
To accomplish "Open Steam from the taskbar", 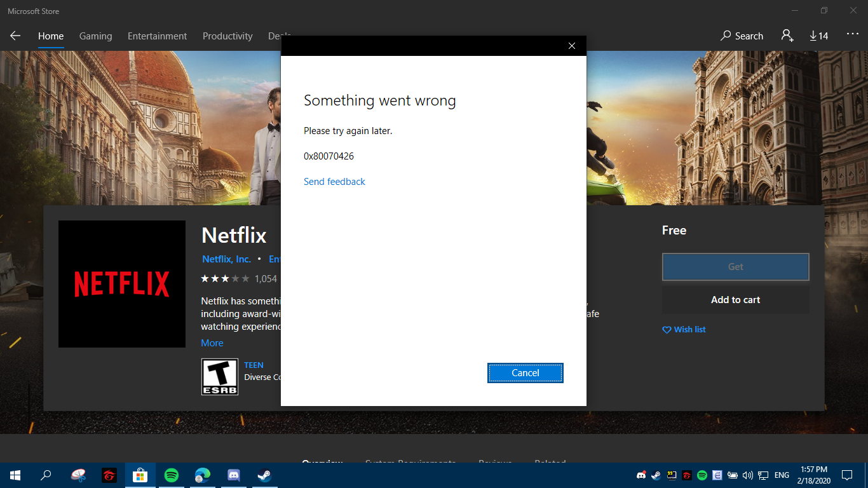I will coord(265,475).
